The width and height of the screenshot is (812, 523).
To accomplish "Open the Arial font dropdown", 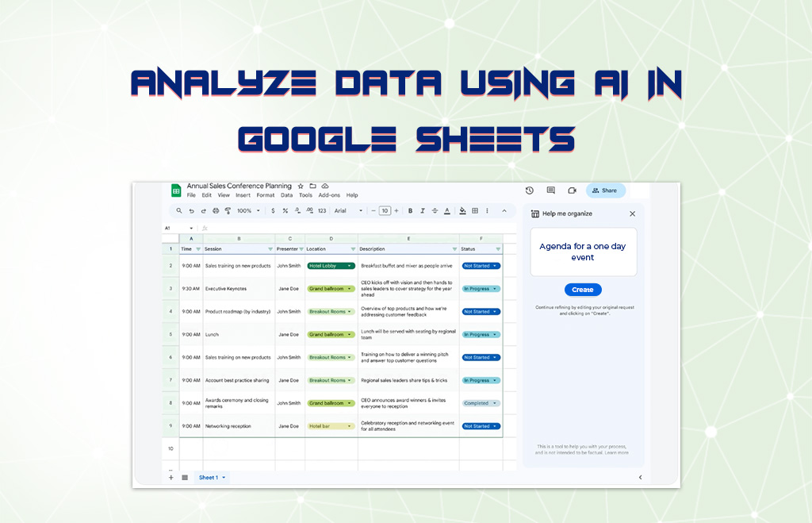I will click(348, 211).
